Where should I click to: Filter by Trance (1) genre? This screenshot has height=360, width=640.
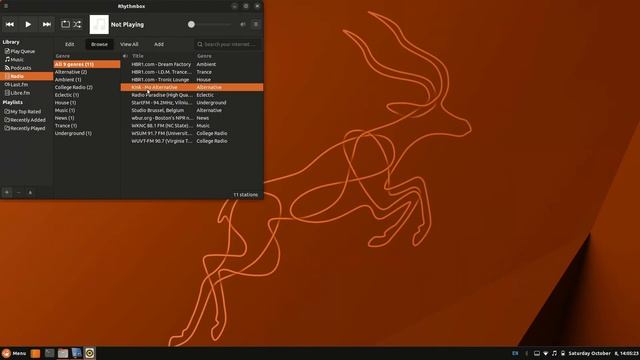coord(87,126)
